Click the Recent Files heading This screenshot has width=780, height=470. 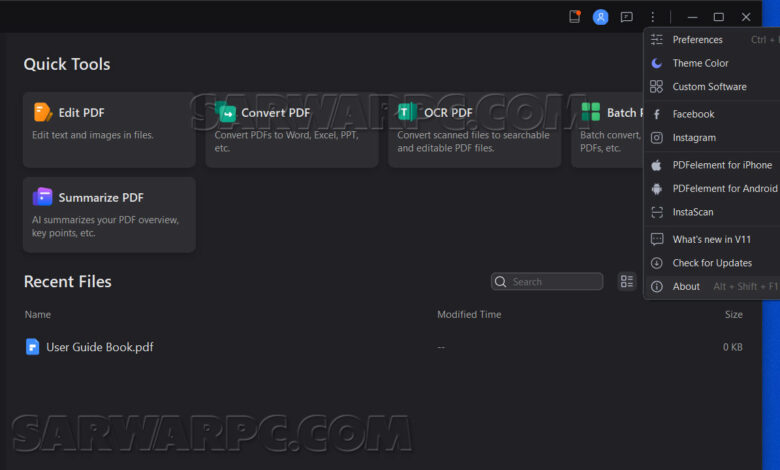(68, 282)
